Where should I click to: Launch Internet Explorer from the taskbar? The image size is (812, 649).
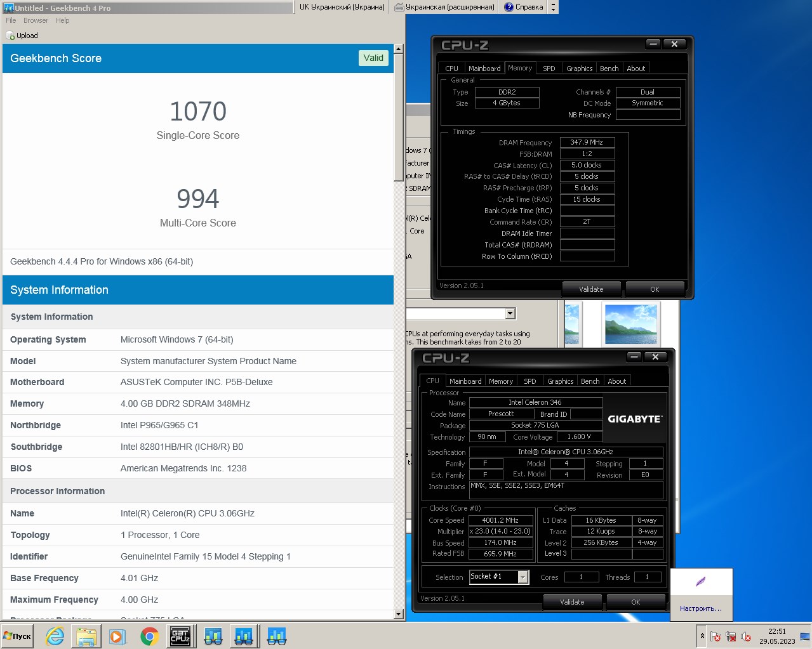click(55, 636)
